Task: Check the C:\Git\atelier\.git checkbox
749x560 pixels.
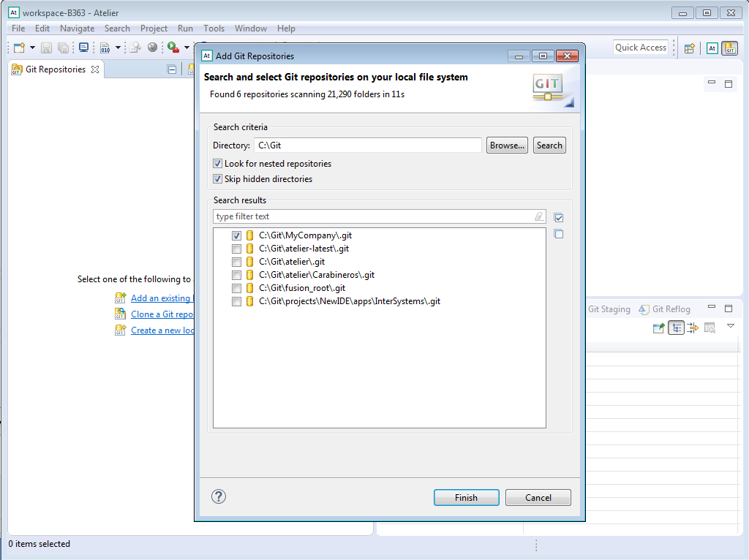Action: (x=236, y=262)
